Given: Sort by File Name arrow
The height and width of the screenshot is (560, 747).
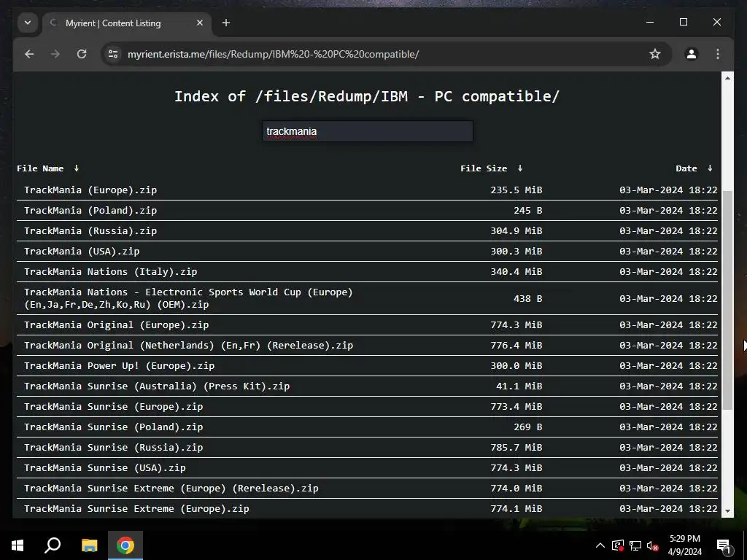Looking at the screenshot, I should click(x=76, y=168).
